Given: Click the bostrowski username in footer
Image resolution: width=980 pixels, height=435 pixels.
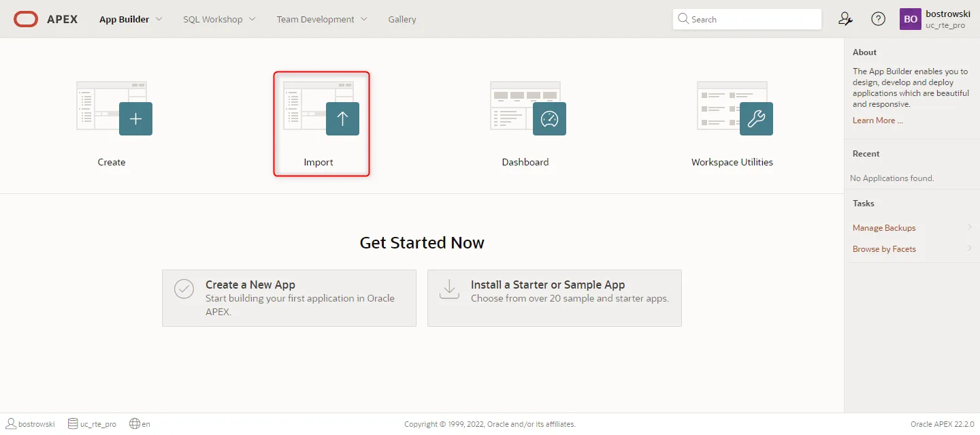Looking at the screenshot, I should (37, 424).
